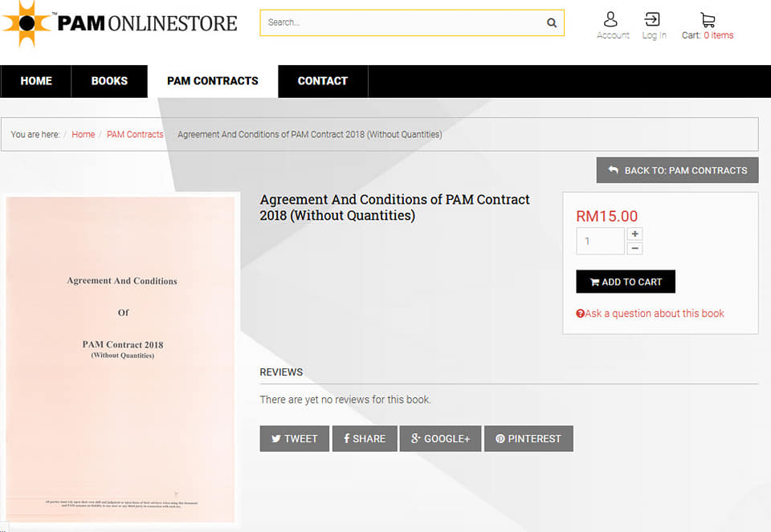The height and width of the screenshot is (532, 771).
Task: Open the book cover image
Action: (120, 359)
